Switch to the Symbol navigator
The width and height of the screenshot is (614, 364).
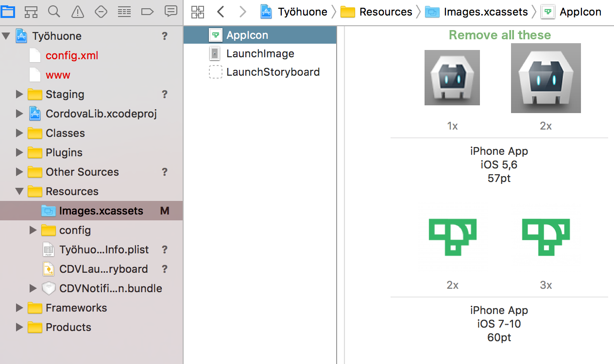(x=31, y=12)
